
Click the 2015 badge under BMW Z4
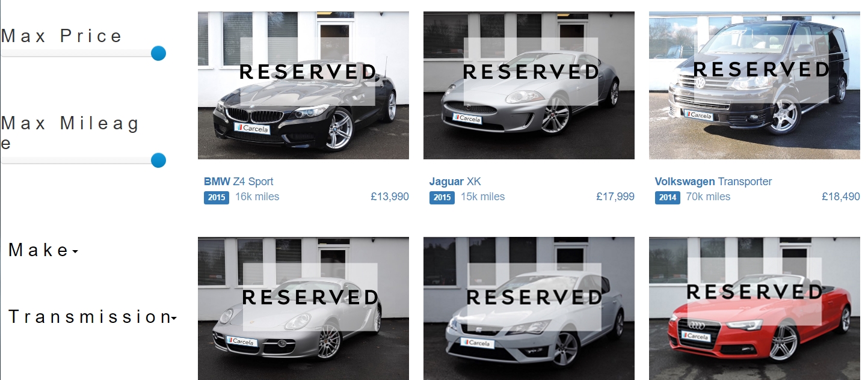point(217,197)
